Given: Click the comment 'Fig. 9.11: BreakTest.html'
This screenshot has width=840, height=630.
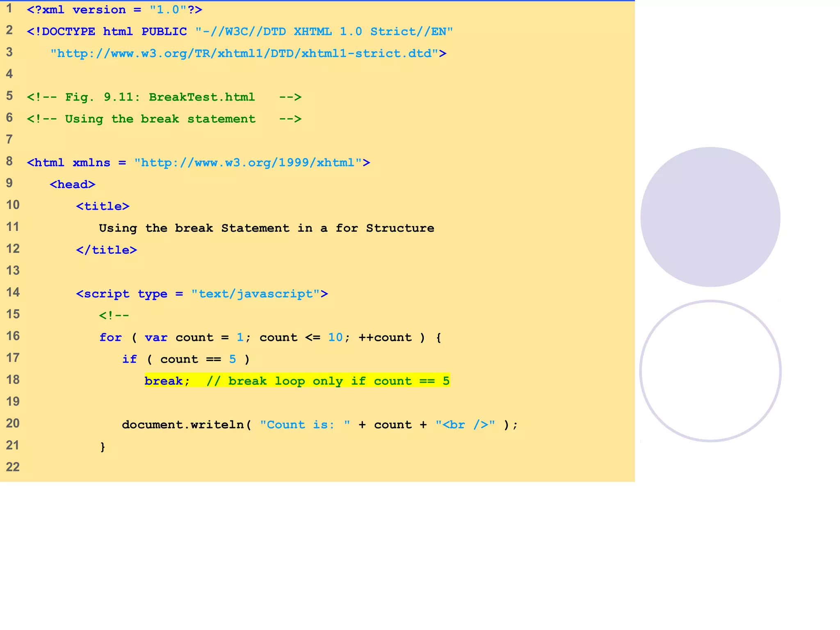Looking at the screenshot, I should tap(164, 97).
